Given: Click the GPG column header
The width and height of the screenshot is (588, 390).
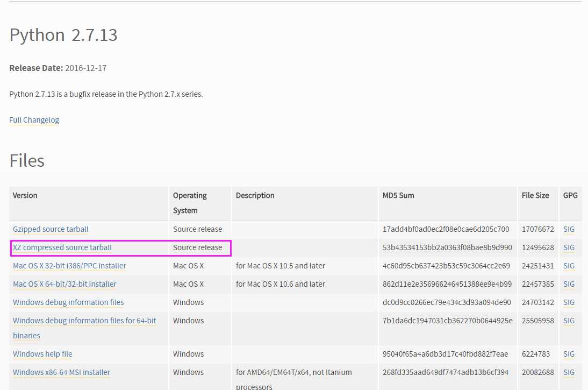Looking at the screenshot, I should (x=570, y=196).
